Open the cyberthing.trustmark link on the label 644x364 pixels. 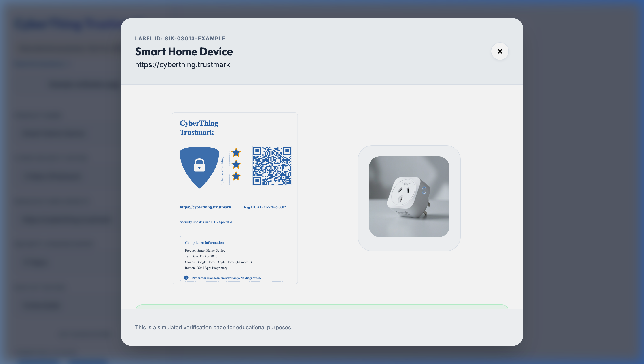[x=205, y=207]
